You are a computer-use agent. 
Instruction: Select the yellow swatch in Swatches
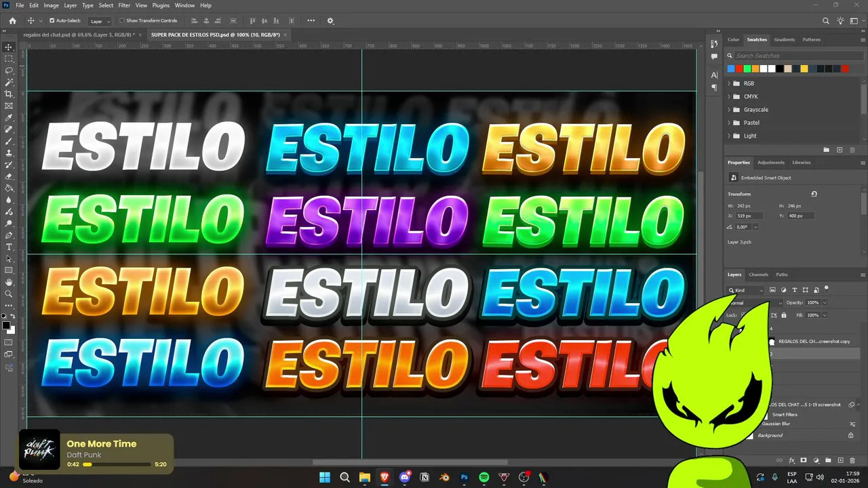(x=804, y=68)
